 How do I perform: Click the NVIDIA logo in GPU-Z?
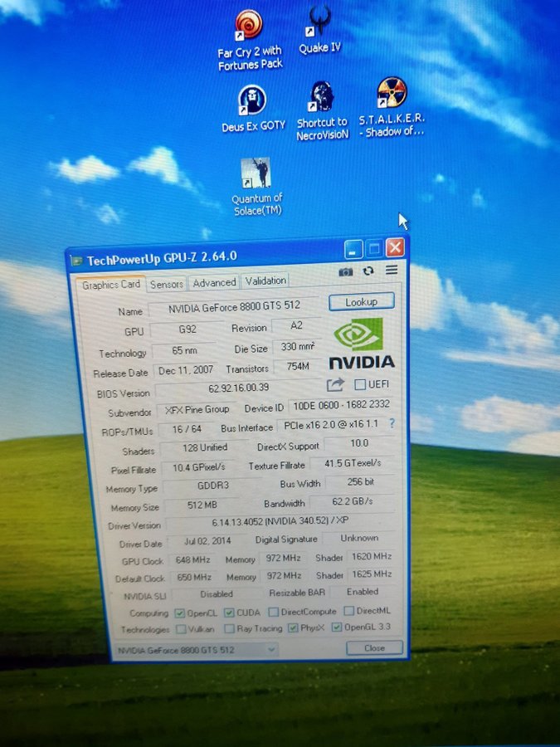(362, 344)
